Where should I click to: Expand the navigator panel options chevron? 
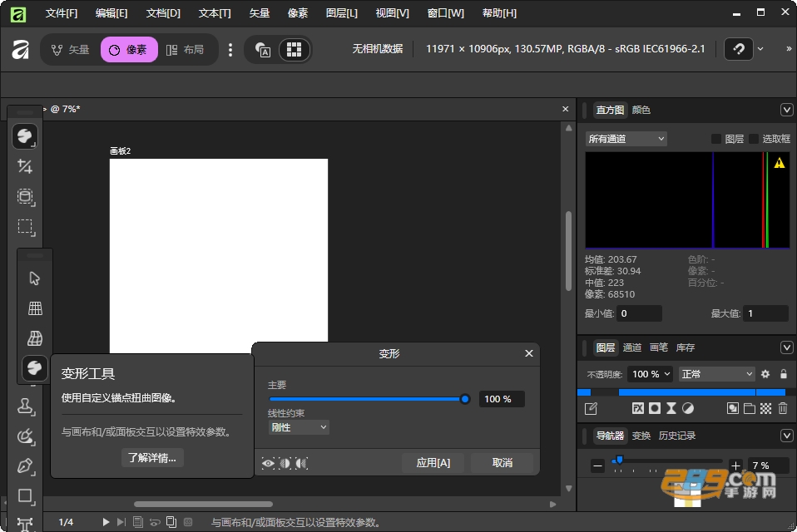(786, 436)
